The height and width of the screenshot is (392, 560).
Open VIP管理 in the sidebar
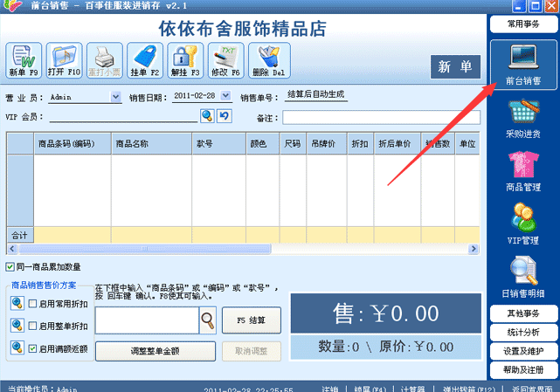[x=523, y=224]
